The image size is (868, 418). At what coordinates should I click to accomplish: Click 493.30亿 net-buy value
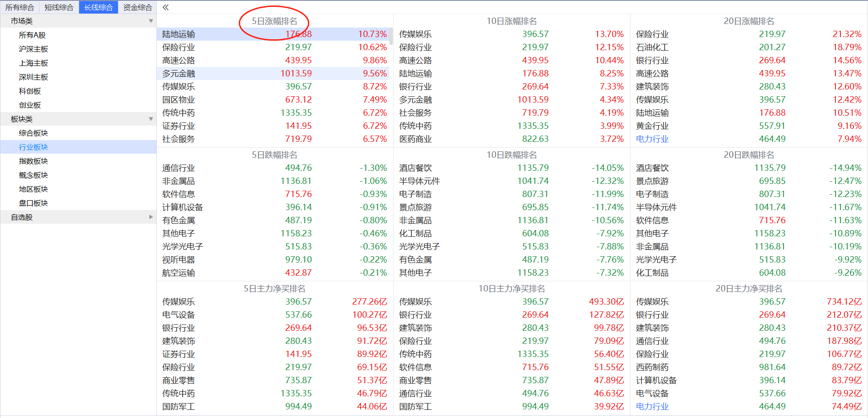click(x=606, y=301)
